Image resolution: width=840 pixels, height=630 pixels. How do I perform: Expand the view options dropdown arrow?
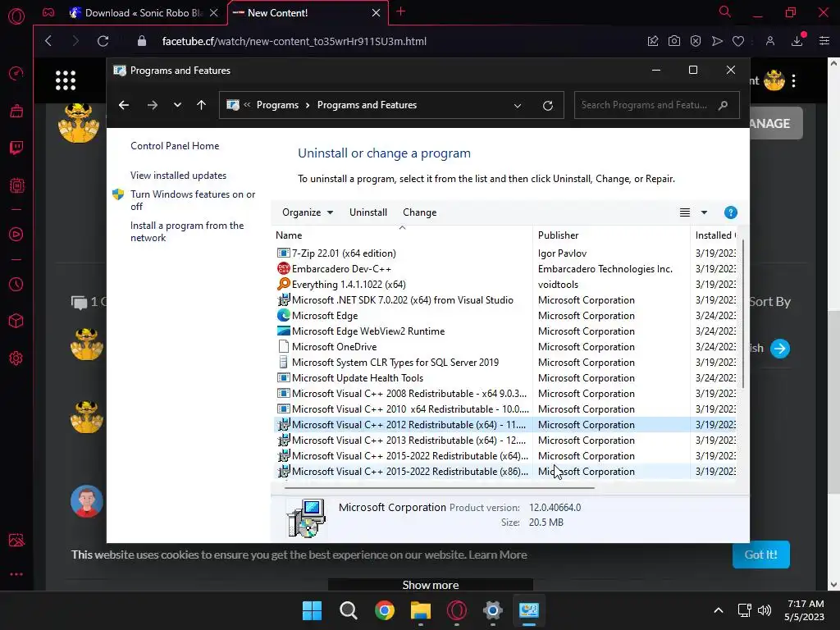(x=704, y=212)
